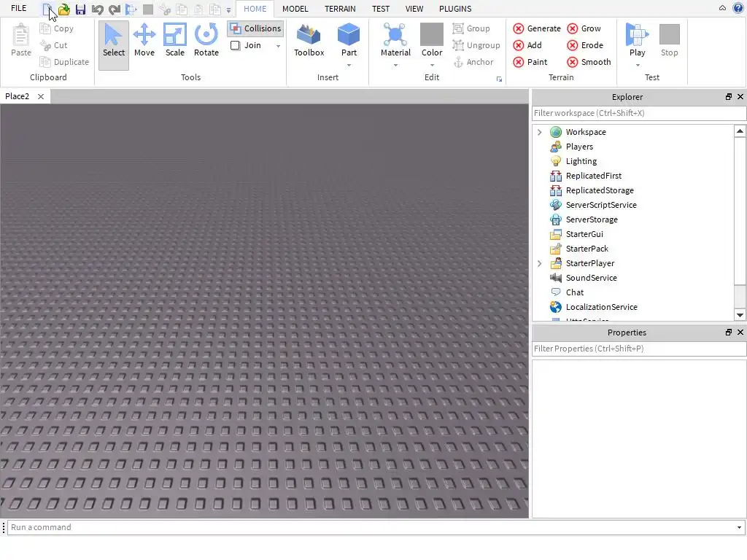
Task: Click the Ungroup button
Action: [476, 45]
